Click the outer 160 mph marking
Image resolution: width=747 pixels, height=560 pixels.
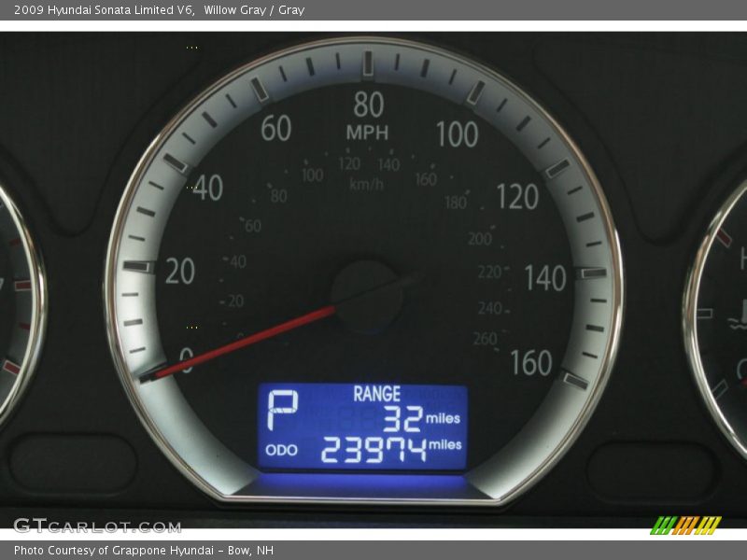pyautogui.click(x=531, y=363)
